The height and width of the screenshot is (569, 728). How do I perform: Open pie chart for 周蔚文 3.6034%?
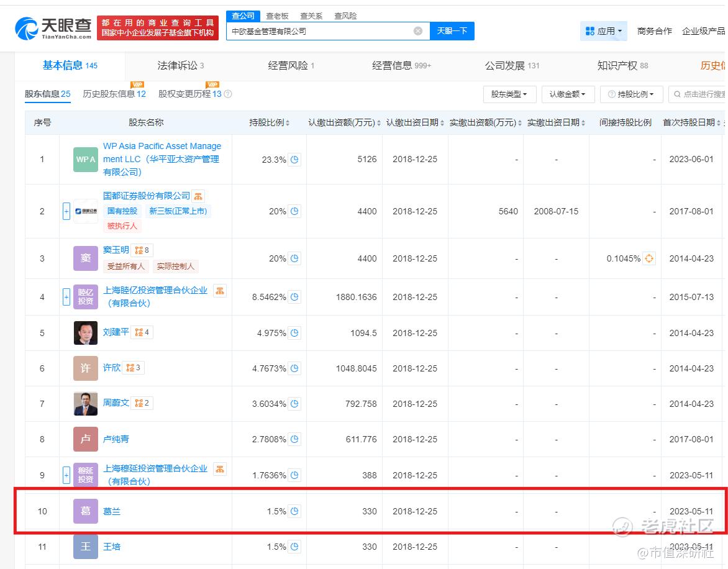(x=294, y=404)
